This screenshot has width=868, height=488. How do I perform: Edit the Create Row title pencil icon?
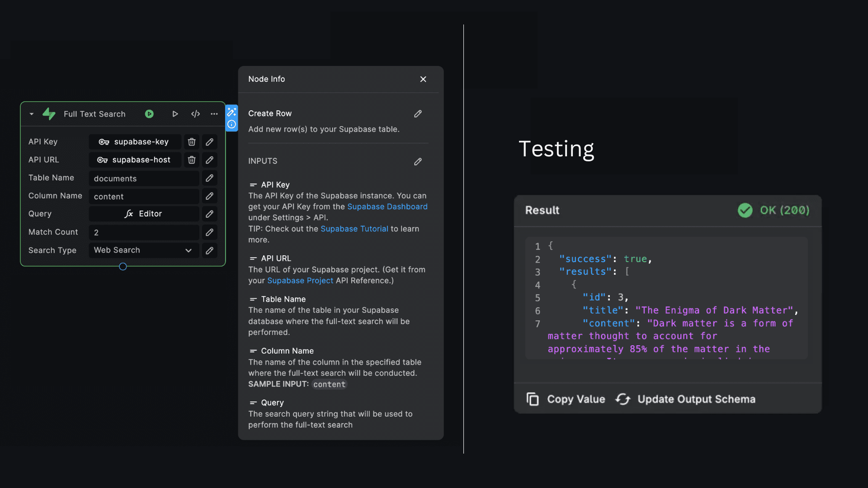[418, 114]
